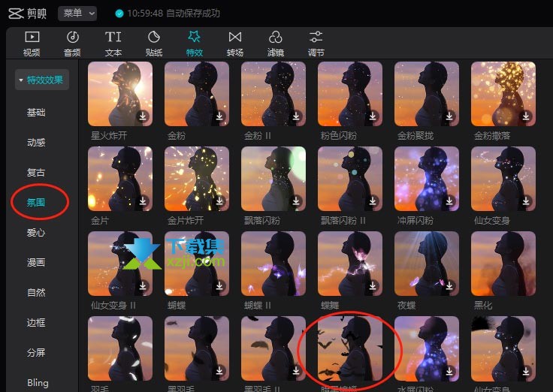The image size is (553, 392).
Task: Open the 菜单 dropdown menu
Action: [77, 14]
